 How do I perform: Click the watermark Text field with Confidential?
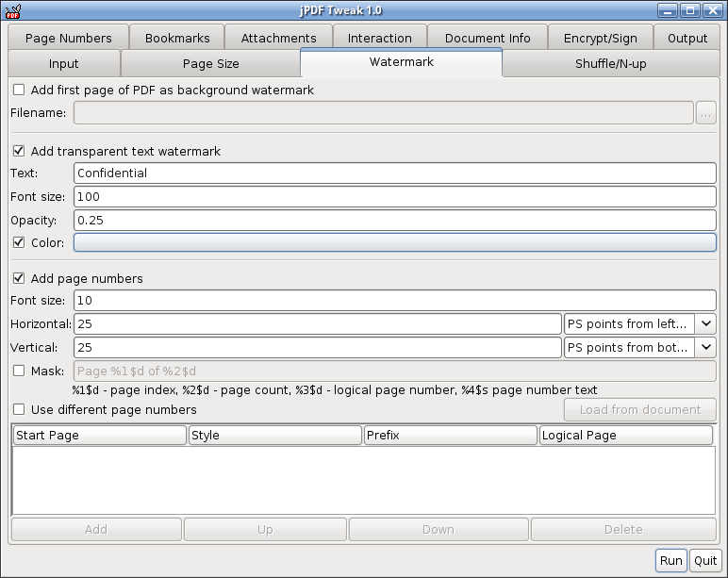(395, 173)
